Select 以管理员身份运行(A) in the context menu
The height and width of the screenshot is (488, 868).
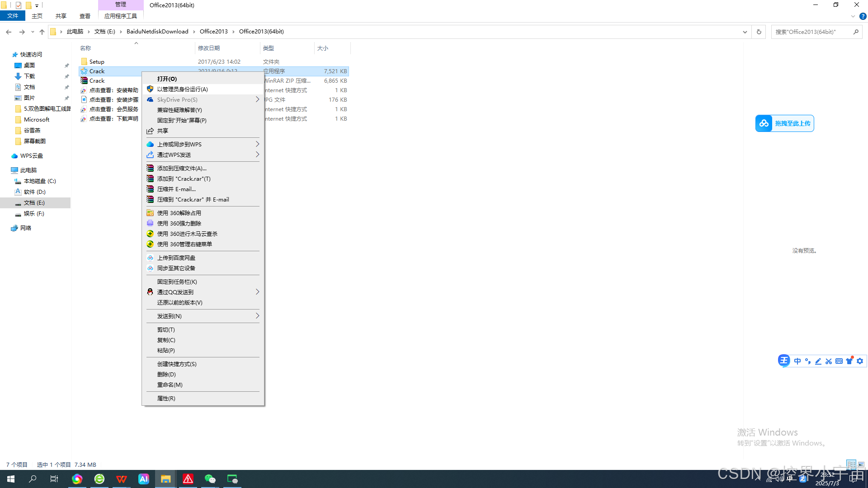[x=182, y=89]
